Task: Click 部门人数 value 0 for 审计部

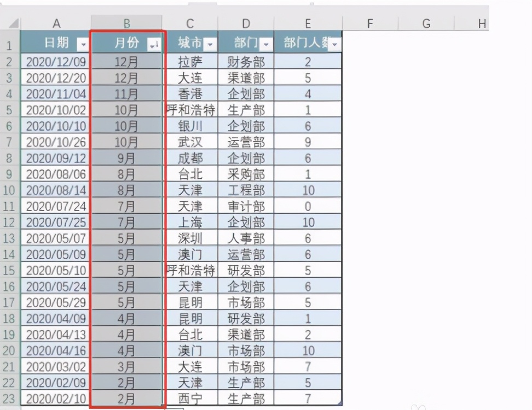Action: [x=308, y=206]
